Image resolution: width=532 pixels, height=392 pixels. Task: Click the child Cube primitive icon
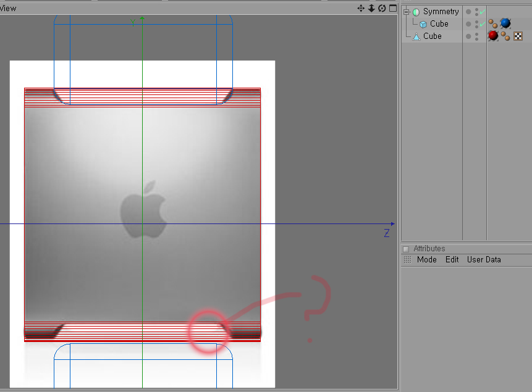point(423,24)
